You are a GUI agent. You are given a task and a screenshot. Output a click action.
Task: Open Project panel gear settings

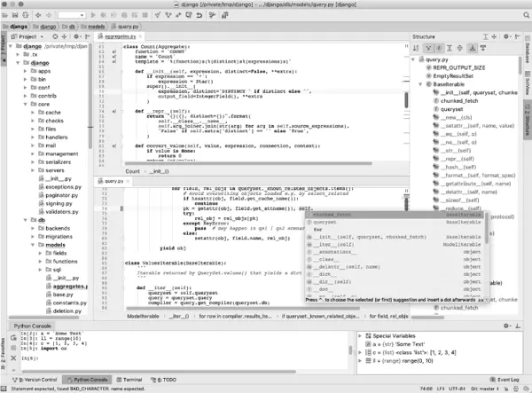[x=76, y=36]
